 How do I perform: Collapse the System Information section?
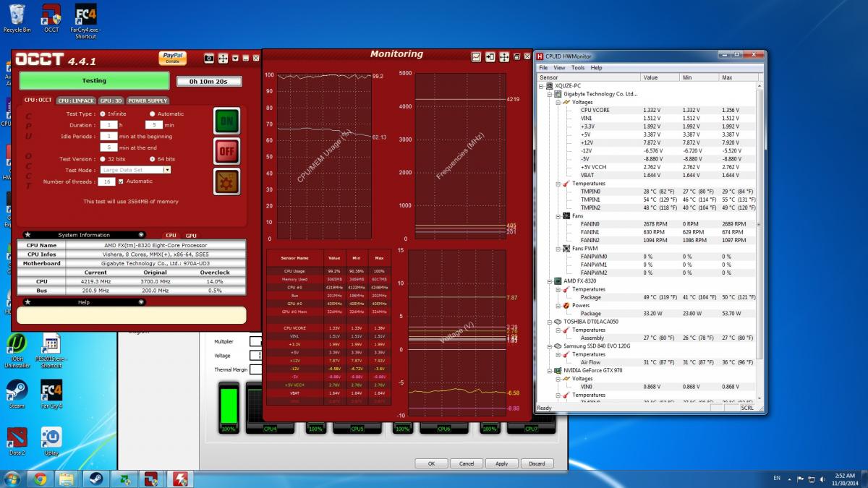[x=141, y=235]
